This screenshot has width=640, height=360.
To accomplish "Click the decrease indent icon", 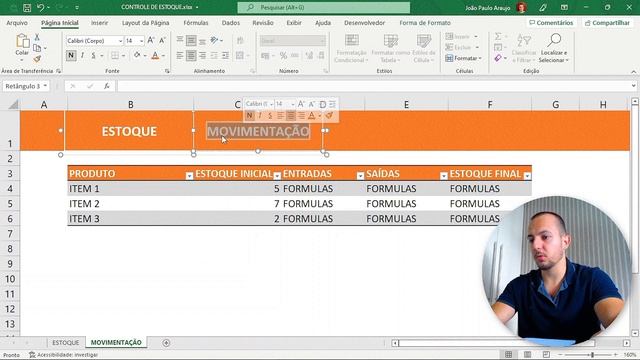I will [214, 56].
